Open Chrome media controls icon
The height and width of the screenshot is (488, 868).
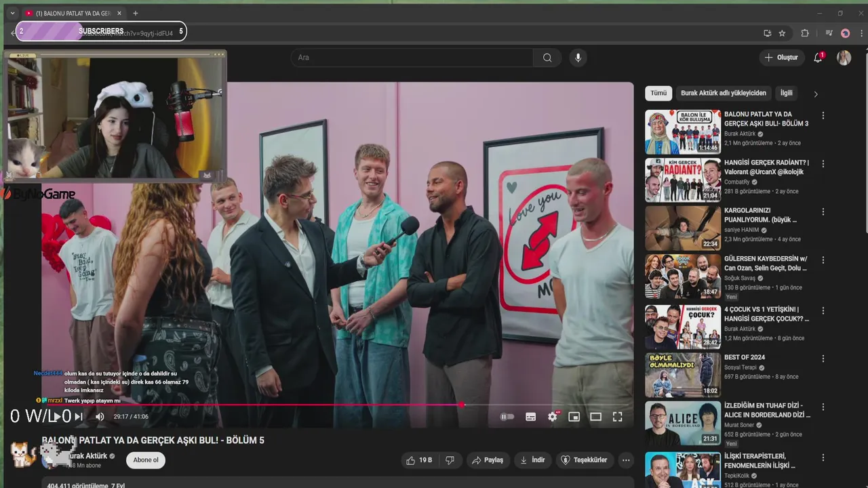pyautogui.click(x=829, y=33)
